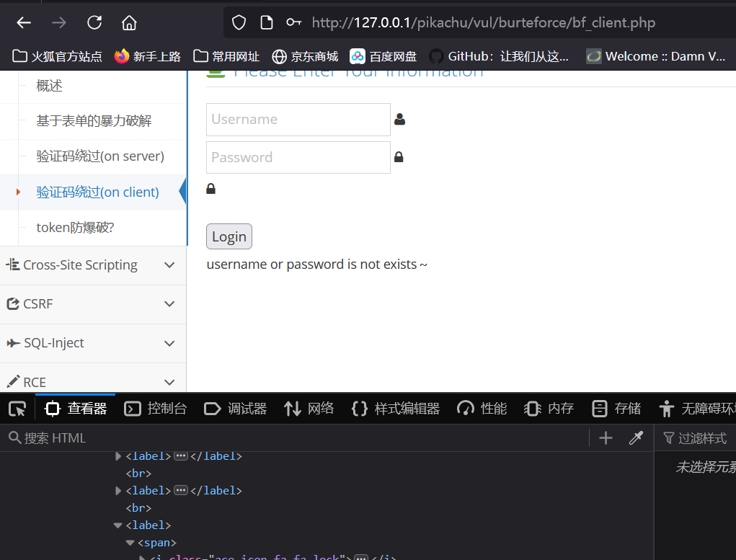This screenshot has height=560, width=736.
Task: Click the user icon beside Username
Action: pyautogui.click(x=399, y=119)
